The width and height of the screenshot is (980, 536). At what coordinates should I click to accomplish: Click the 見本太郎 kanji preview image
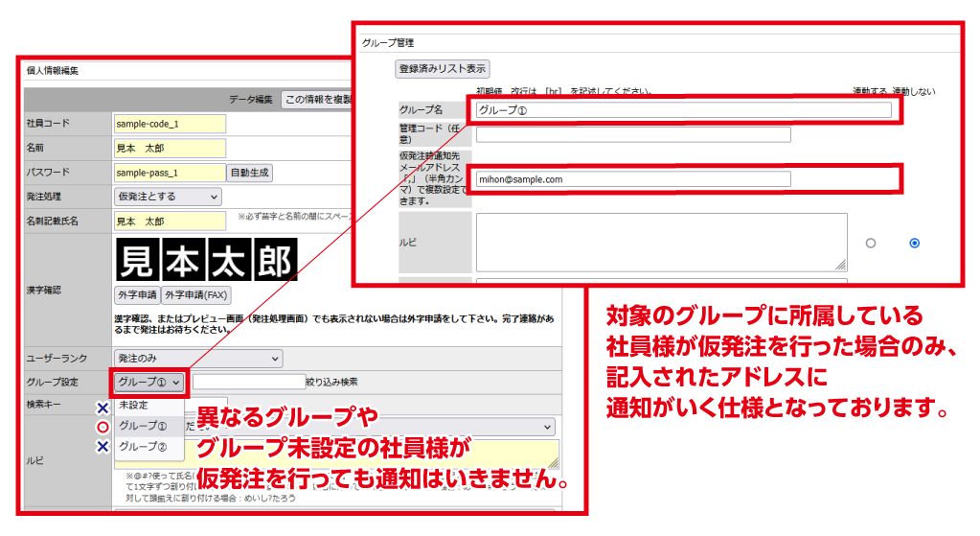[205, 259]
